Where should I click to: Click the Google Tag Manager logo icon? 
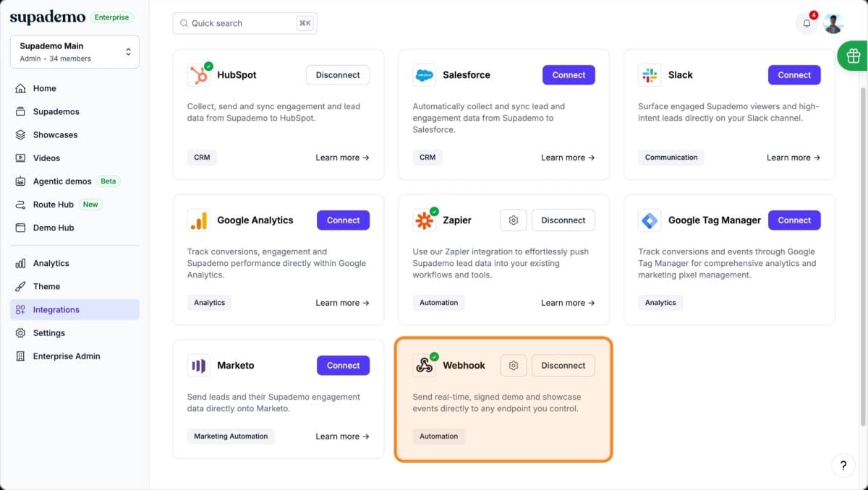(x=650, y=220)
